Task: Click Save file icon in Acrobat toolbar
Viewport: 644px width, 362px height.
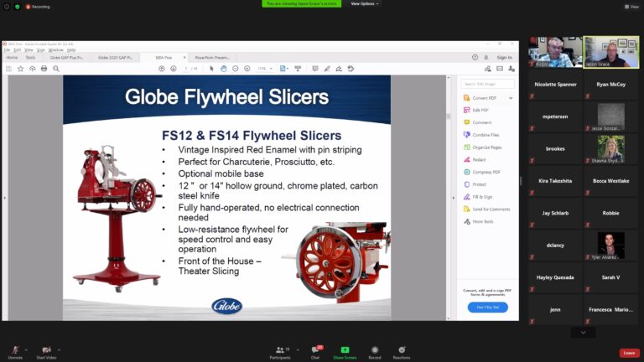Action: click(x=8, y=69)
